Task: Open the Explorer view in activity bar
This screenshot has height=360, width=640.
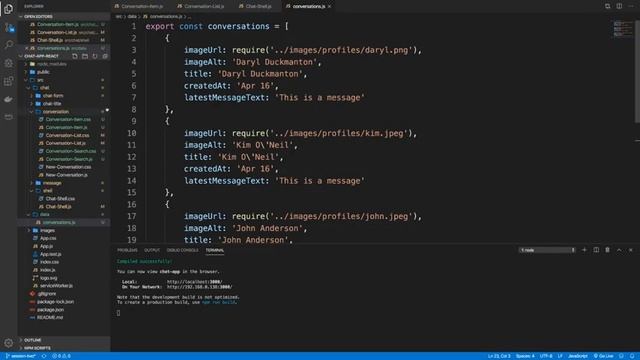Action: (x=9, y=9)
